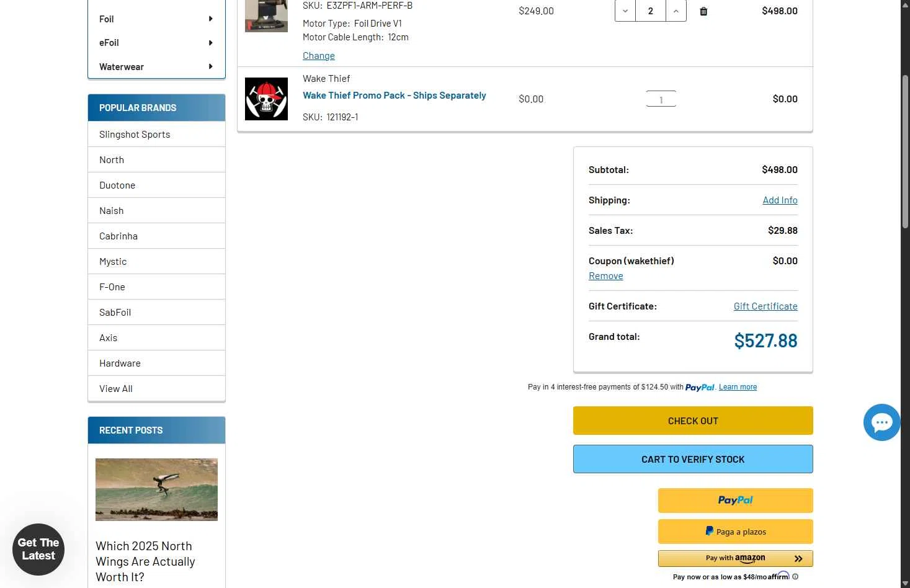Remove the wakethief coupon

(x=606, y=276)
